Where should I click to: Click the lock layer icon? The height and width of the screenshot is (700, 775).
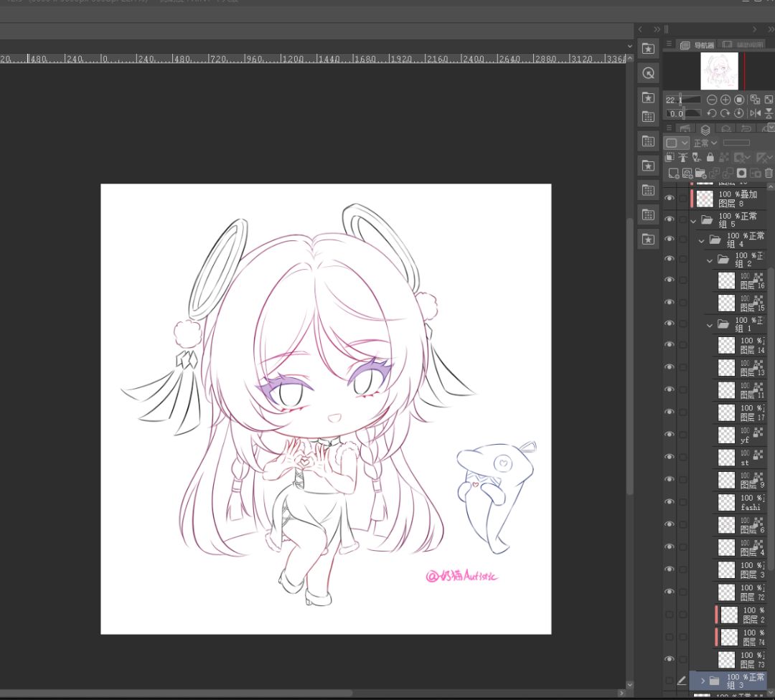pos(710,157)
